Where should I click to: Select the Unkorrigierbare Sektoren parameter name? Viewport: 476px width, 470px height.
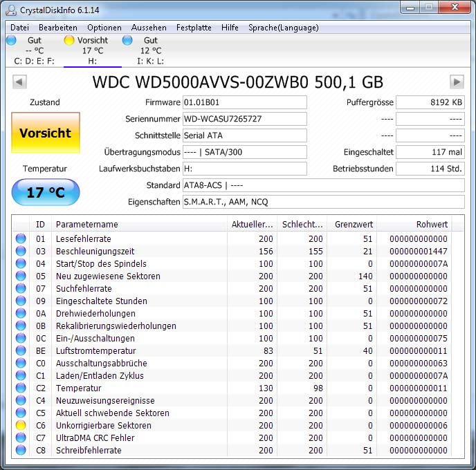(x=104, y=426)
